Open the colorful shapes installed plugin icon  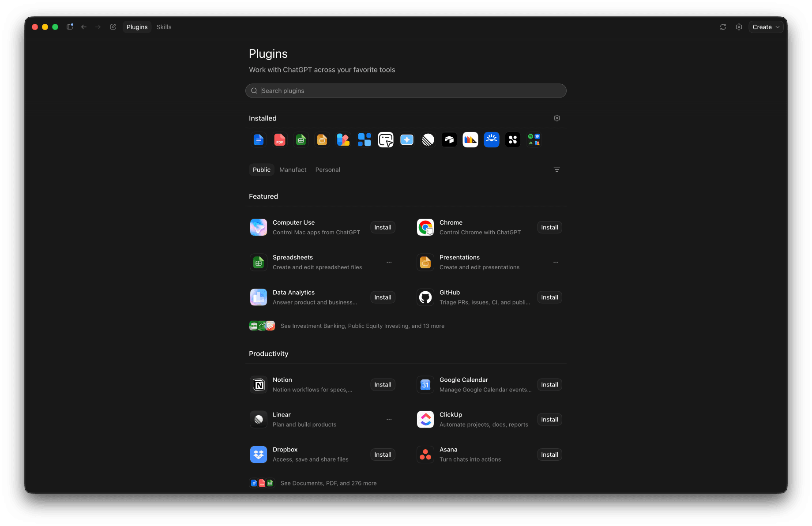click(343, 140)
